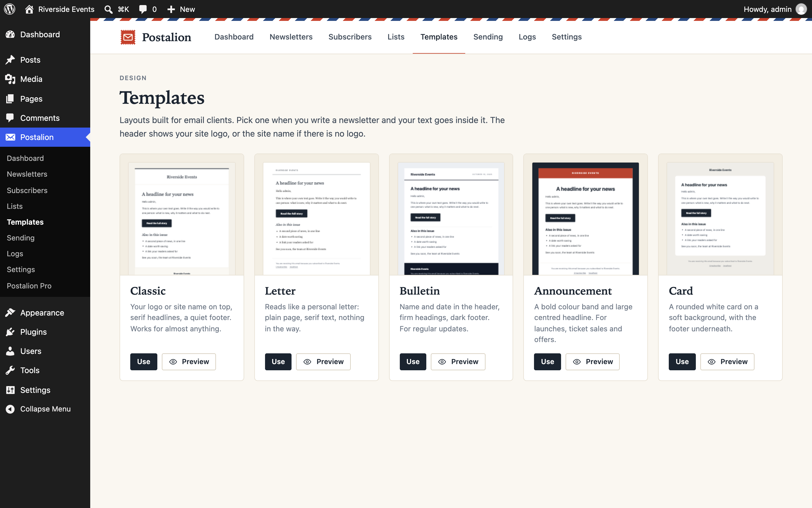Open the comments bubble icon in admin bar
Image resolution: width=812 pixels, height=508 pixels.
coord(143,9)
